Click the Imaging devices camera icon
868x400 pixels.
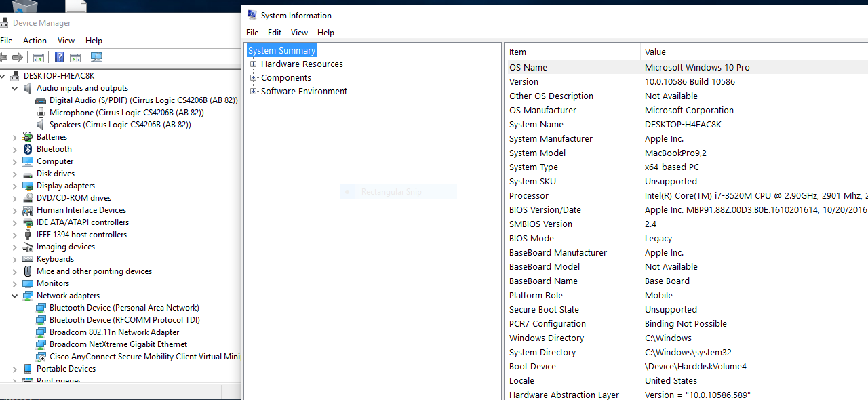28,247
